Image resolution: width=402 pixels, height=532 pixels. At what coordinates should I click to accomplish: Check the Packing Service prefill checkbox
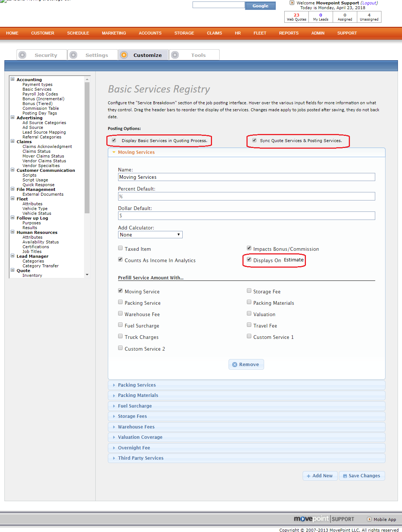(120, 302)
